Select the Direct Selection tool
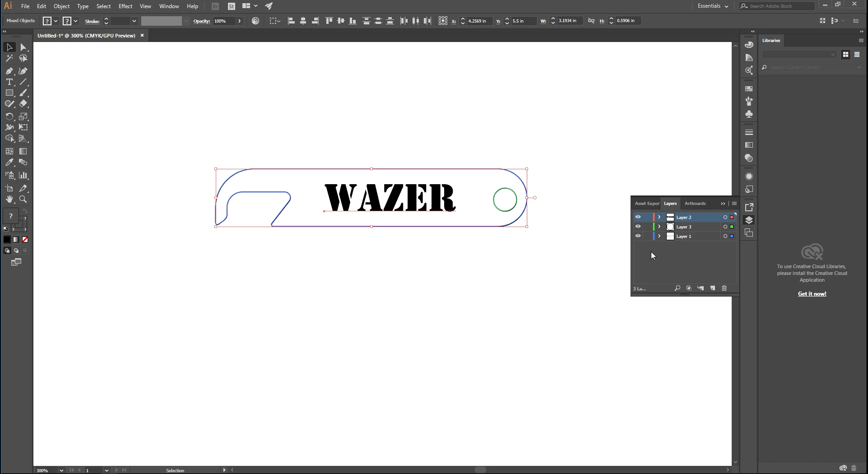868x474 pixels. [x=23, y=47]
